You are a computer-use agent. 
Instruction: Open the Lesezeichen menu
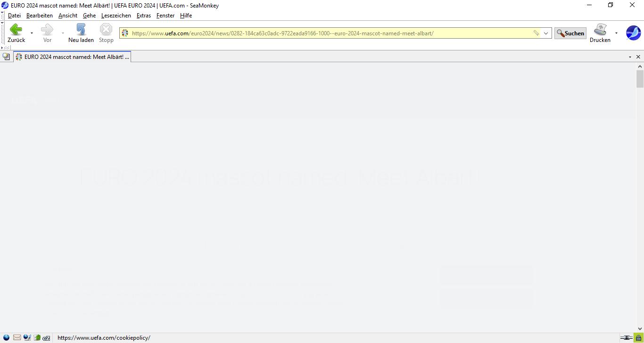point(116,16)
